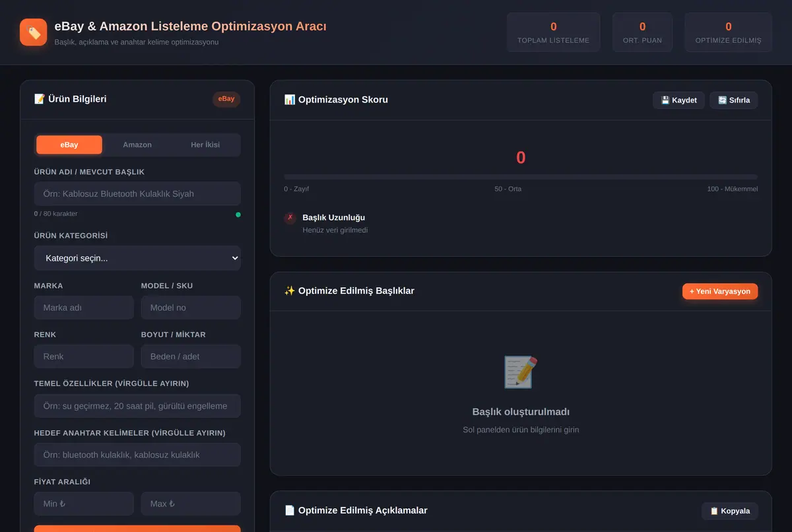Click the Sıfırla reset button
The width and height of the screenshot is (792, 532).
coord(734,100)
